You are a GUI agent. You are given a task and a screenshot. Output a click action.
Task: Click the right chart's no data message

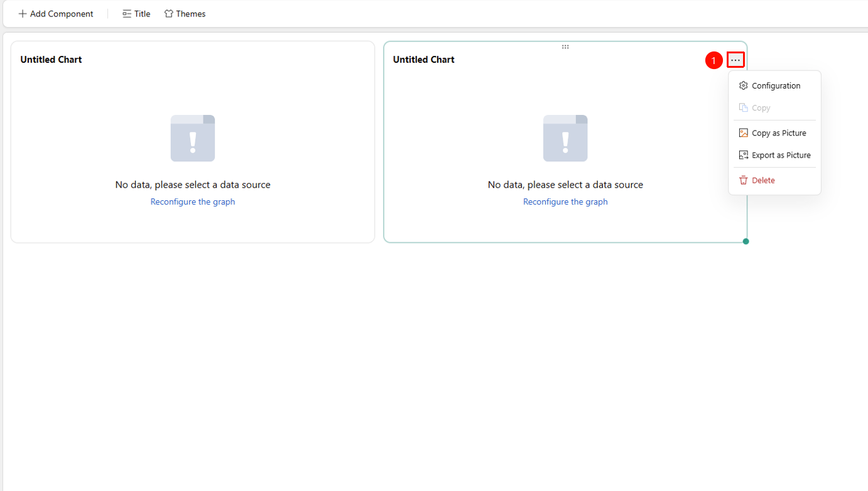coord(565,185)
